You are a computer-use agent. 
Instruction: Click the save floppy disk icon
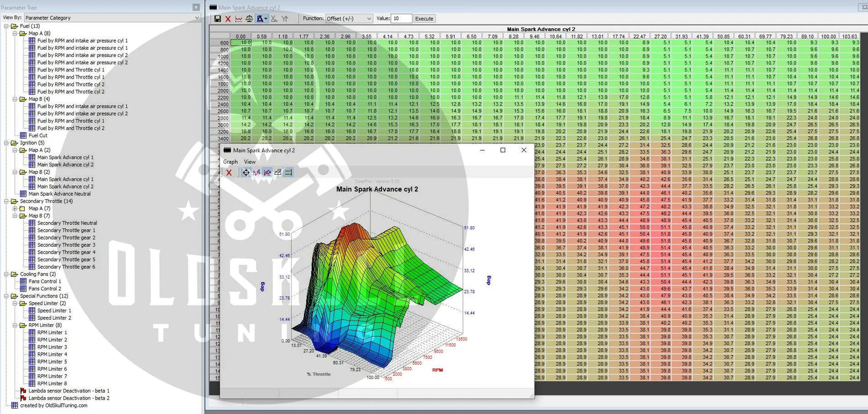[217, 19]
